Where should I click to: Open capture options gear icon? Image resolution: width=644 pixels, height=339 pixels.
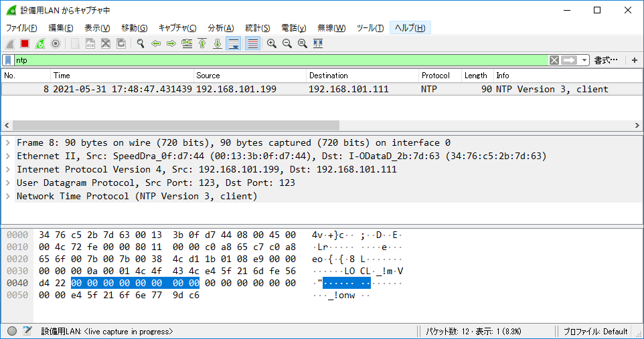coord(56,43)
